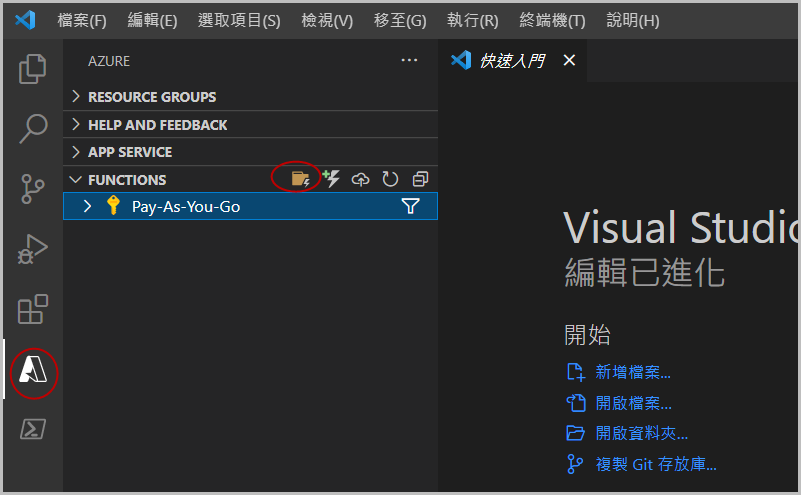Open the Explorer view in activity bar
Viewport: 801px width, 495px height.
pos(33,69)
